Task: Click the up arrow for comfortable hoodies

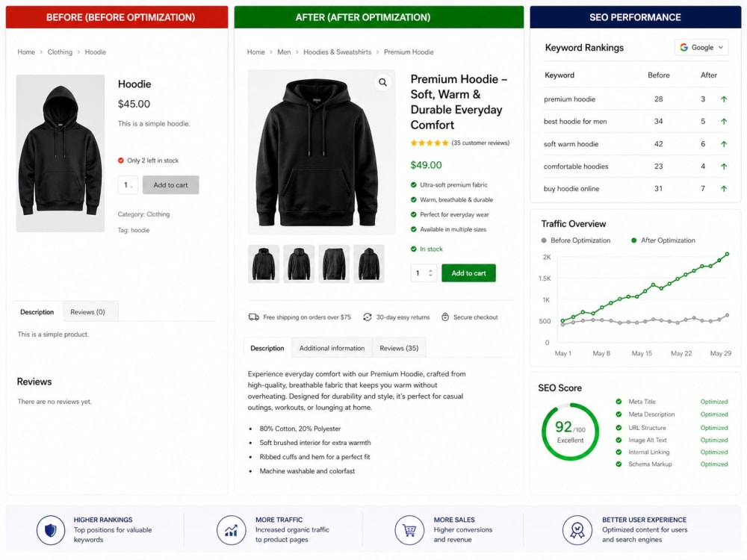Action: click(724, 167)
